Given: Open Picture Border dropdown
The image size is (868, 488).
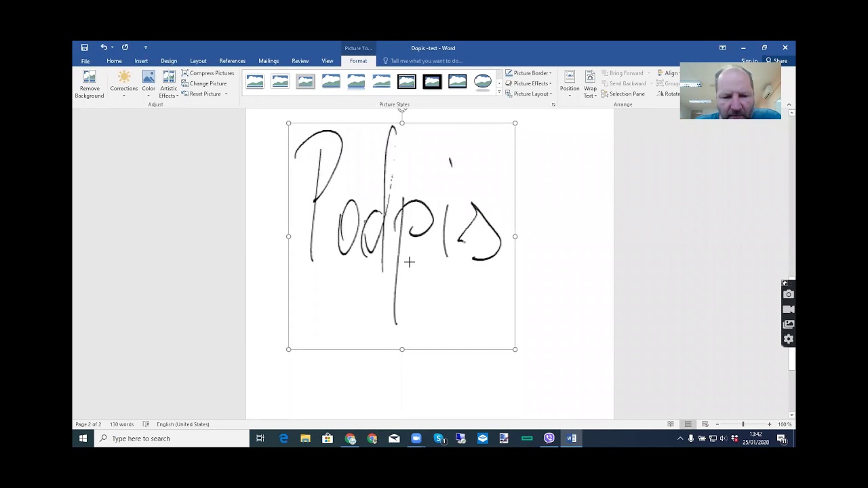Looking at the screenshot, I should pyautogui.click(x=528, y=73).
